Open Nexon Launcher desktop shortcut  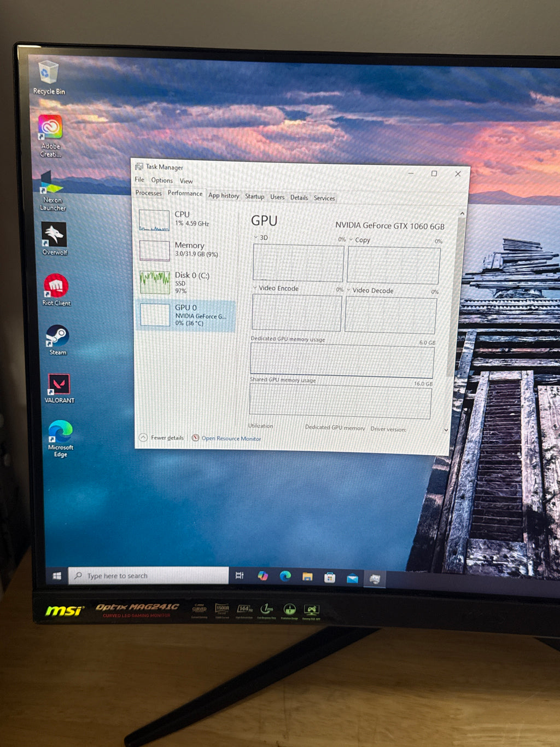[x=52, y=190]
